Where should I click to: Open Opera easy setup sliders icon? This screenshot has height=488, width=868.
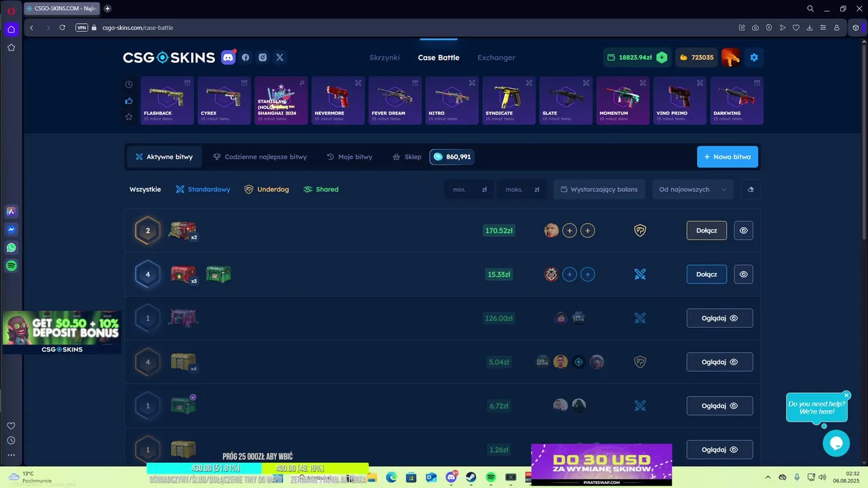823,28
